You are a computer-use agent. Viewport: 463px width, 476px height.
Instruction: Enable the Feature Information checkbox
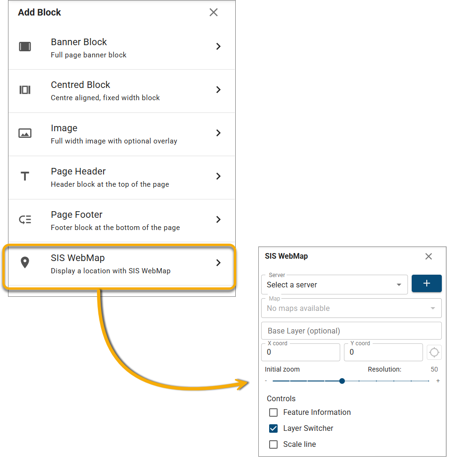(273, 413)
